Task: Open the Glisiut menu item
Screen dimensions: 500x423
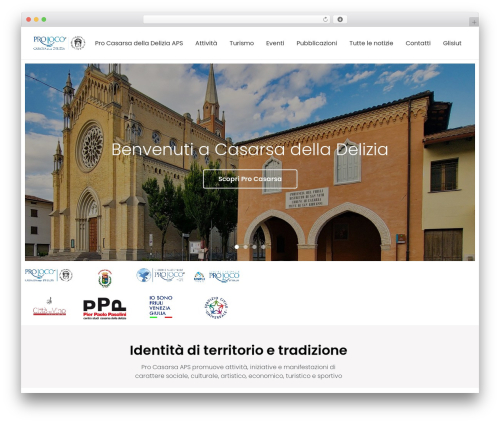Action: tap(452, 43)
